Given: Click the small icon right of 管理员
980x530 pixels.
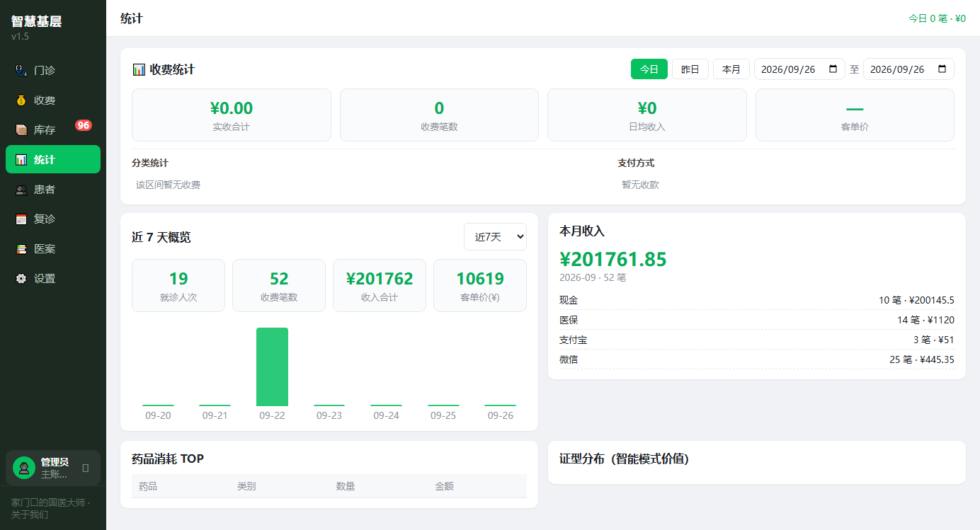Looking at the screenshot, I should [x=86, y=468].
